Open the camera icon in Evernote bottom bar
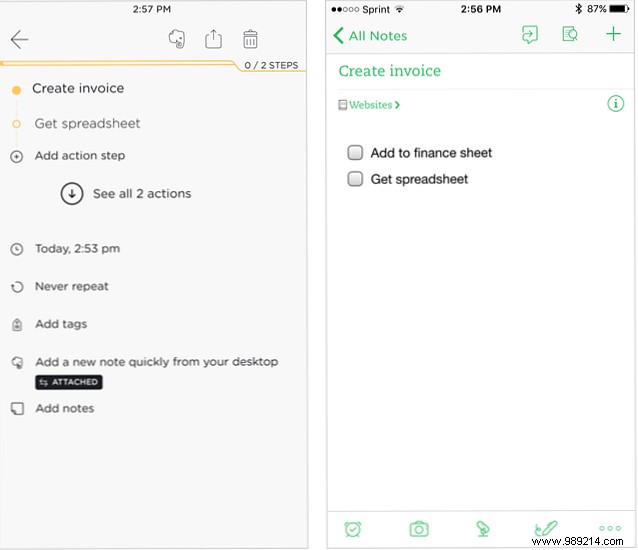 tap(419, 529)
